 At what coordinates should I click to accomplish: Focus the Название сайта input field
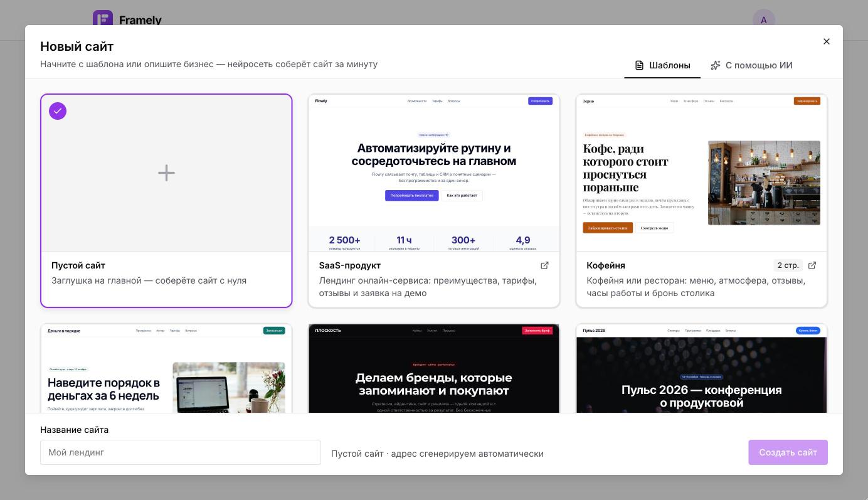(181, 452)
